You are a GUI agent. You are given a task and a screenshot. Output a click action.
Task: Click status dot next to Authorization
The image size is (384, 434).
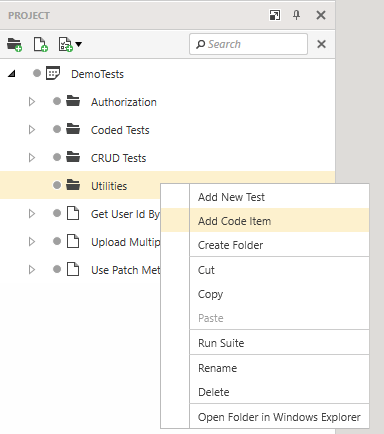pos(57,101)
